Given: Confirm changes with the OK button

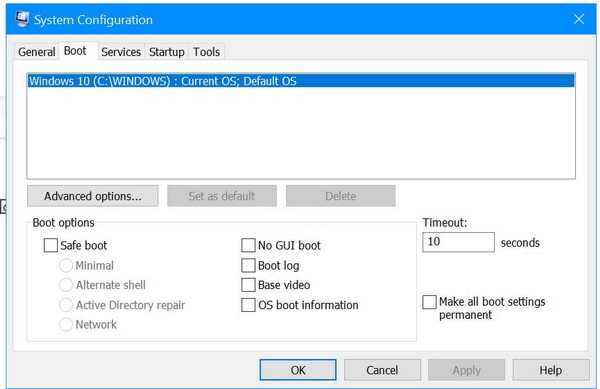Looking at the screenshot, I should (x=298, y=370).
